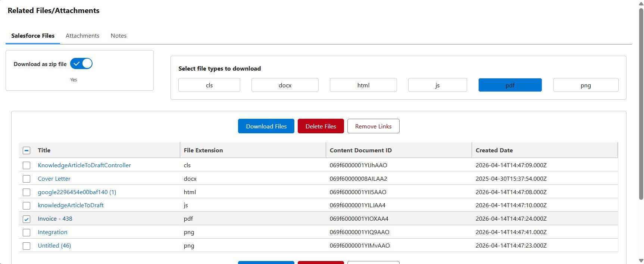This screenshot has width=644, height=264.
Task: Click the Remove Links button
Action: pyautogui.click(x=373, y=126)
